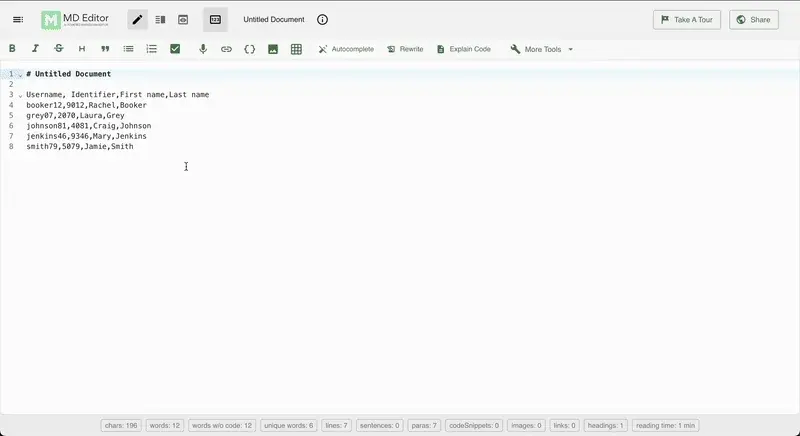800x436 pixels.
Task: Apply italic formatting
Action: (x=35, y=48)
